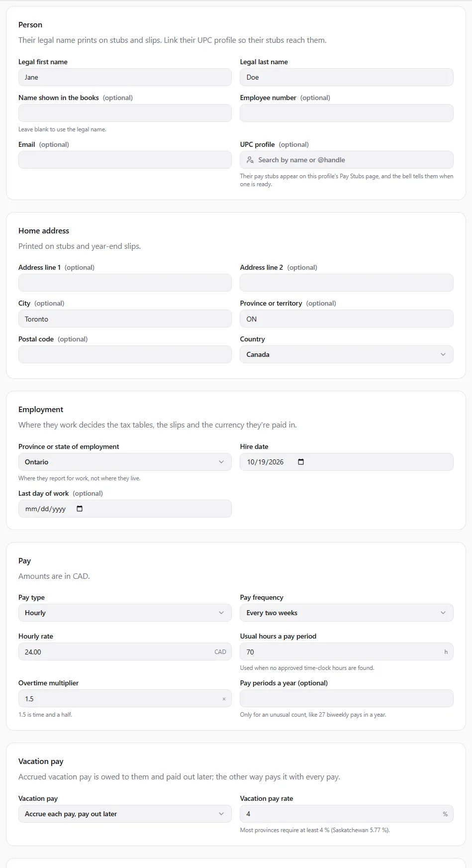The height and width of the screenshot is (868, 472).
Task: Click 'Most provinces require at least 4 %' hint
Action: pos(315,830)
